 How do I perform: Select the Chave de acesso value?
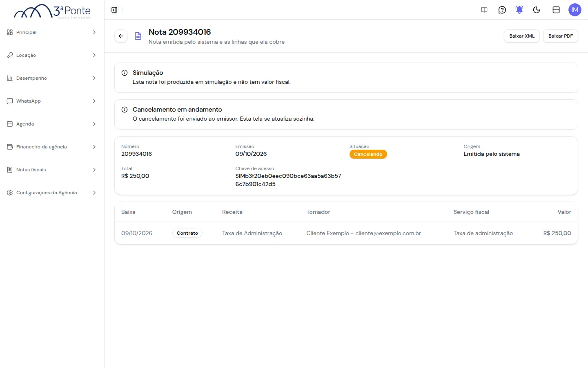(x=288, y=180)
